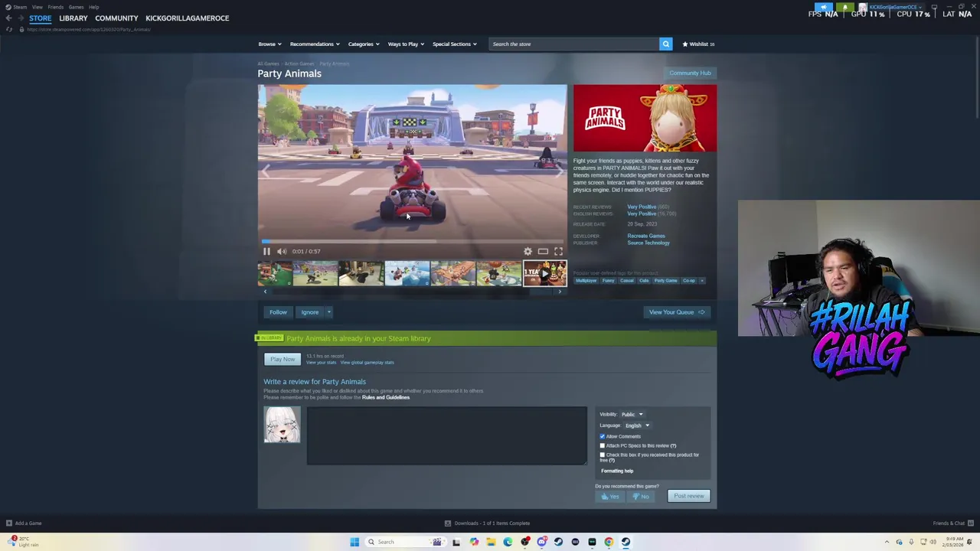Show the next media with right arrow
Image resolution: width=980 pixels, height=551 pixels.
tap(560, 173)
